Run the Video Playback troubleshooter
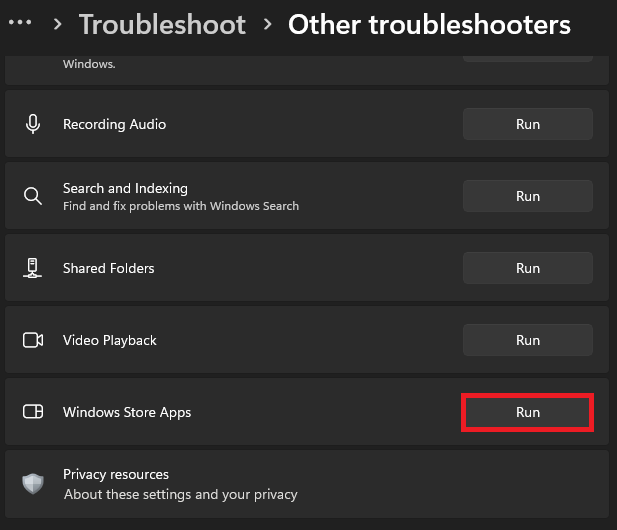This screenshot has width=617, height=530. [x=527, y=340]
